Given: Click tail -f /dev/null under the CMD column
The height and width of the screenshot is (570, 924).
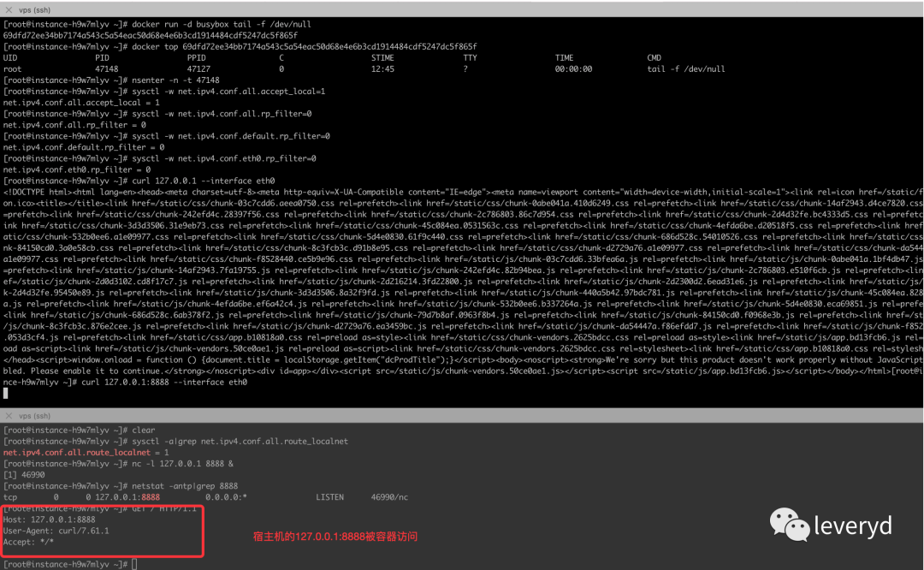Looking at the screenshot, I should (686, 69).
